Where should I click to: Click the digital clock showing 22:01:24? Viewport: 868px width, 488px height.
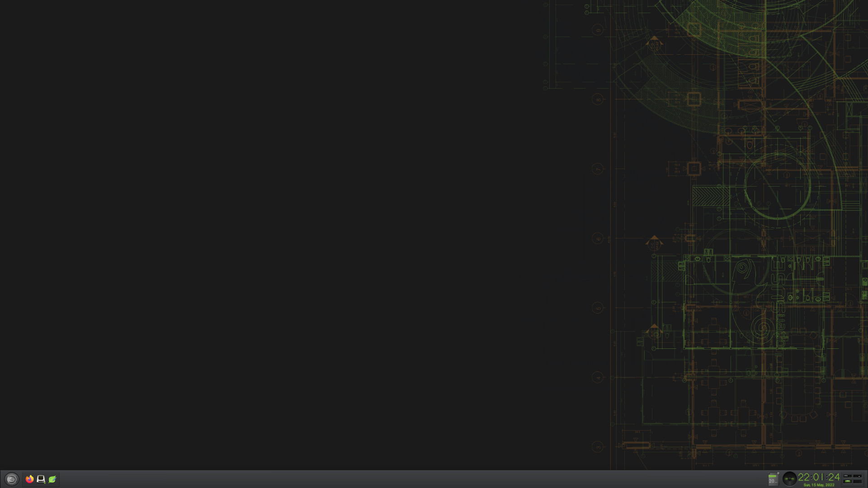[x=819, y=477]
